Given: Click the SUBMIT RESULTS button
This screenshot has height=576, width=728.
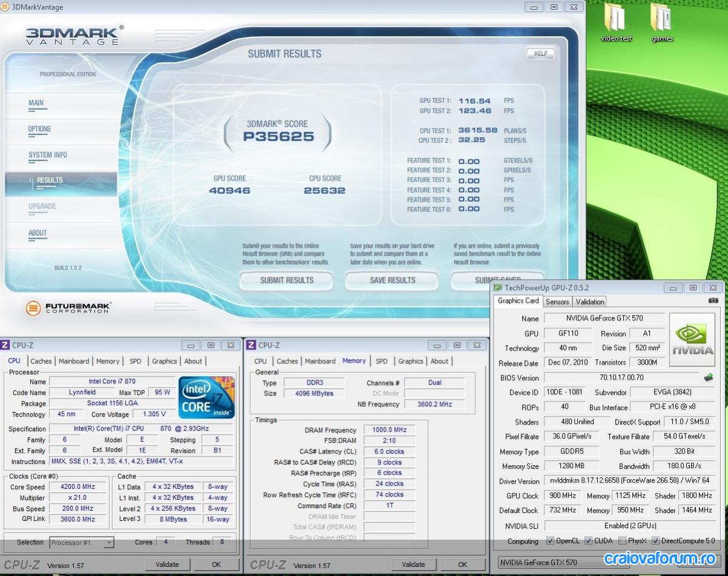Looking at the screenshot, I should [x=287, y=280].
